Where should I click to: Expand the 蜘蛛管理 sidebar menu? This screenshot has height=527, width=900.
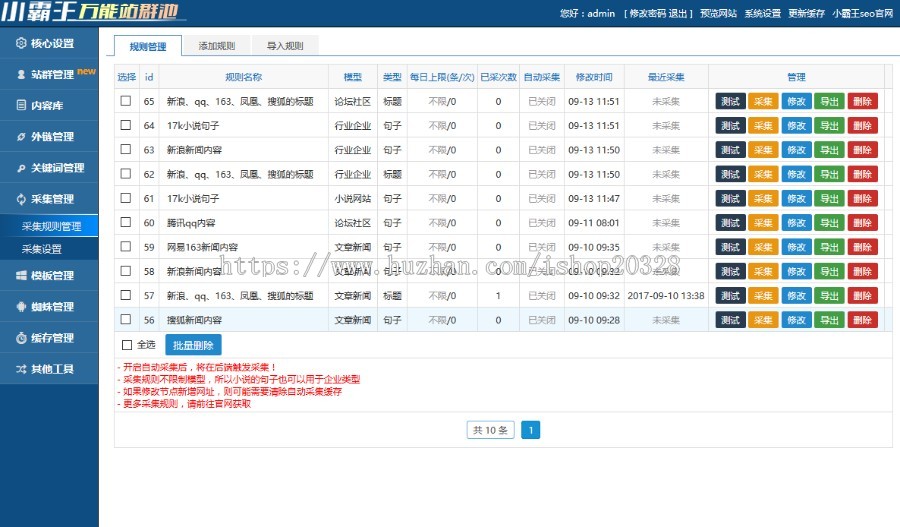49,307
